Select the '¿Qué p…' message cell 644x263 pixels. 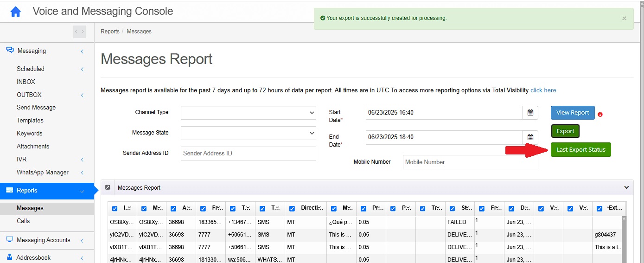tap(341, 222)
